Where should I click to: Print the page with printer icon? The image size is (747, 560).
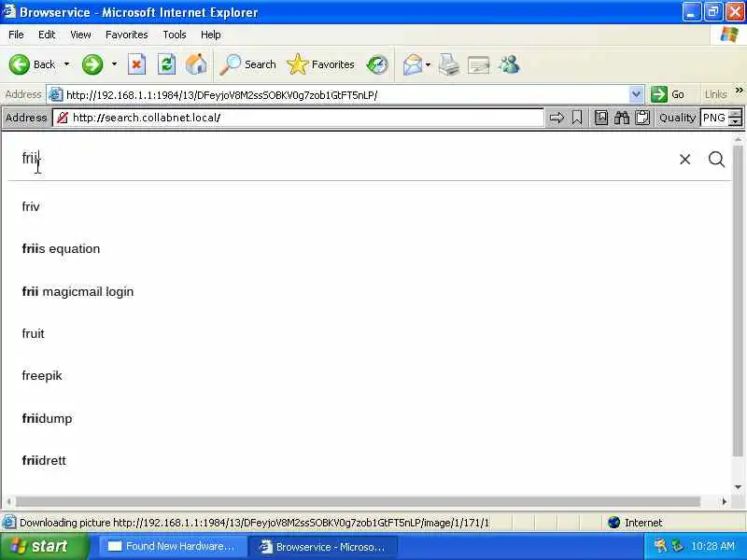[x=449, y=64]
